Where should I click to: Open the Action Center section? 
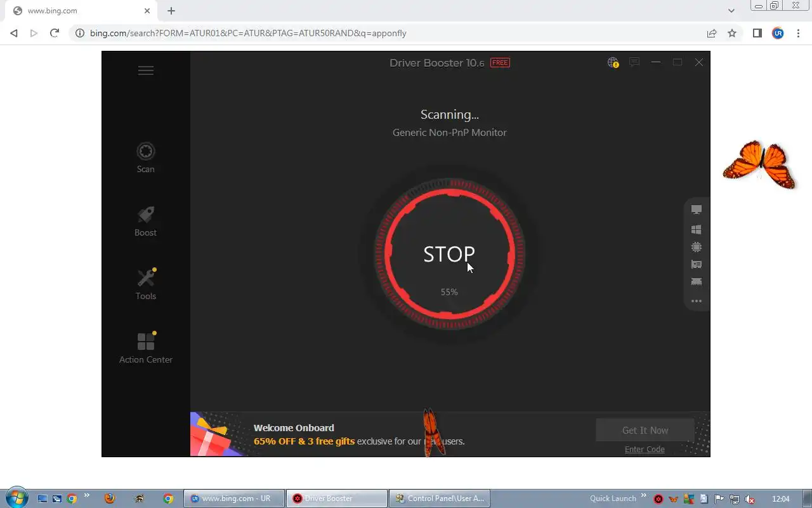pyautogui.click(x=146, y=348)
